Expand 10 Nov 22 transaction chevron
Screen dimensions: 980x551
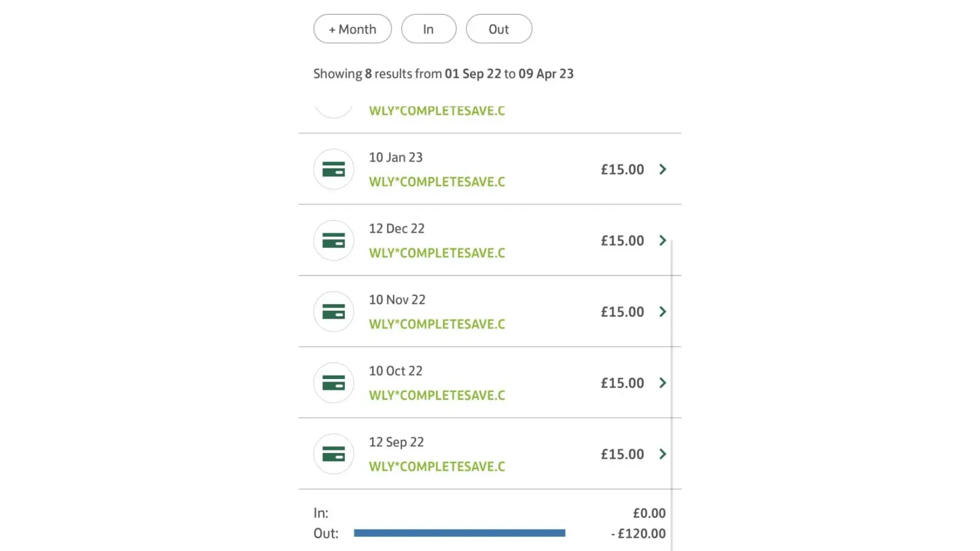[663, 311]
